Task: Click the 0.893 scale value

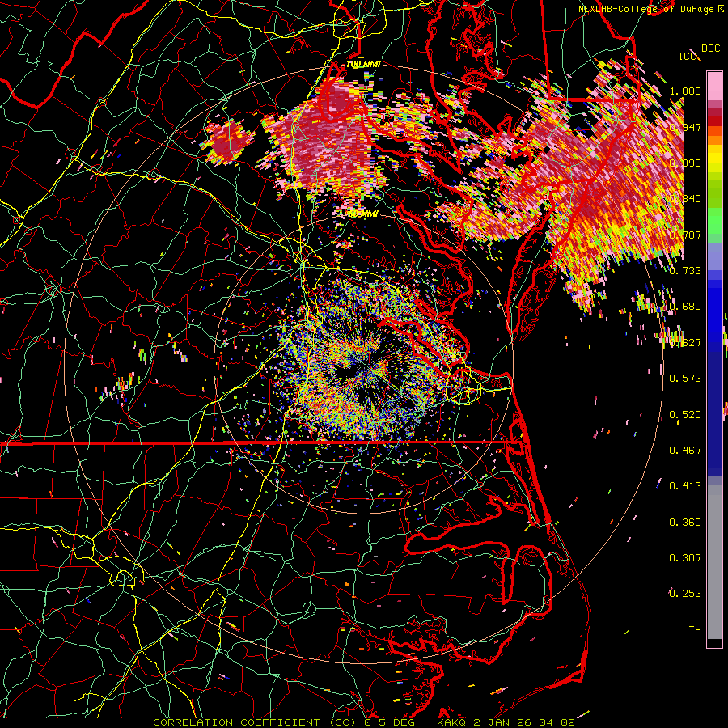Action: pos(685,163)
